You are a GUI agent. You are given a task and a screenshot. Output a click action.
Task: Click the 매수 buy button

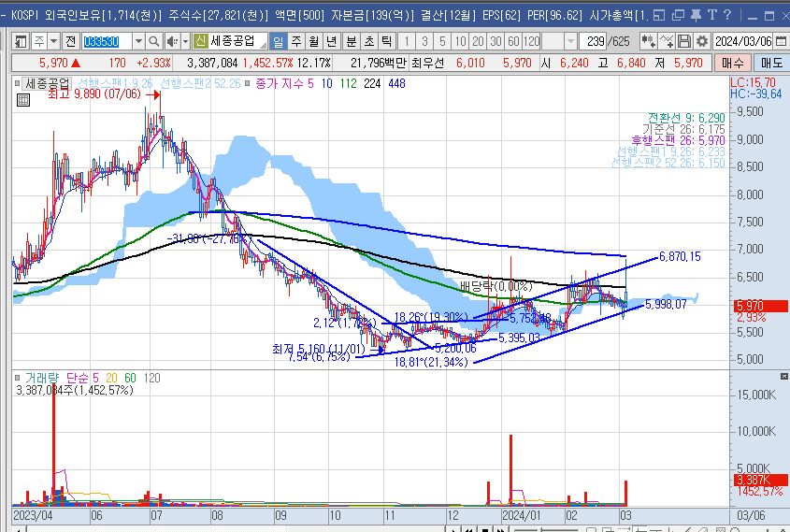[x=733, y=63]
